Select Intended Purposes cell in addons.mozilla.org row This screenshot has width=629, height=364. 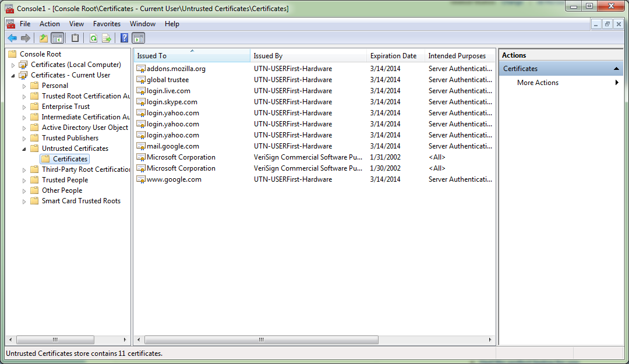point(460,69)
